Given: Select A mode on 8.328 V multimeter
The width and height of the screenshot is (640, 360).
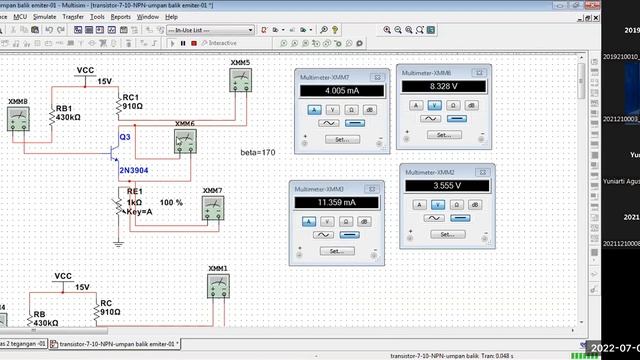Looking at the screenshot, I should 416,105.
